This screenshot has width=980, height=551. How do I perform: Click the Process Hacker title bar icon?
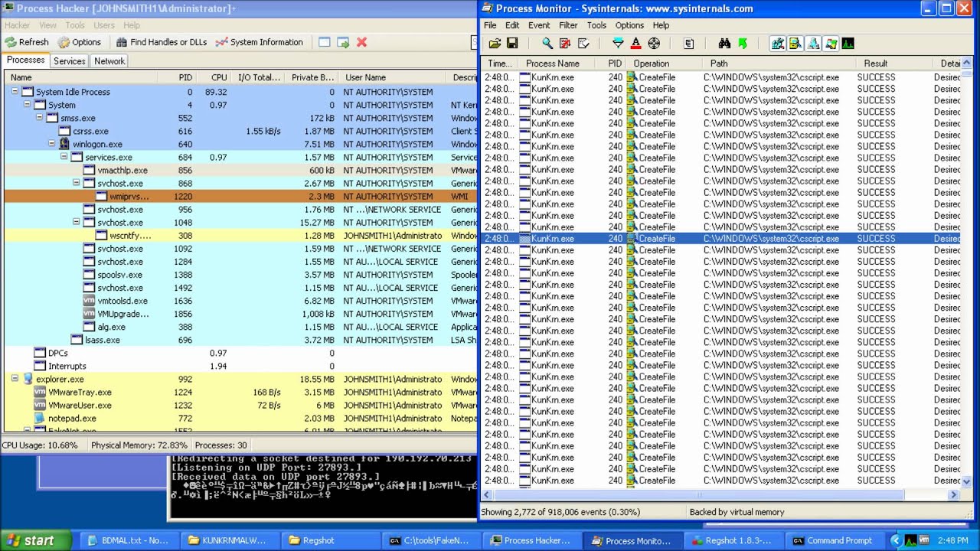[x=8, y=8]
